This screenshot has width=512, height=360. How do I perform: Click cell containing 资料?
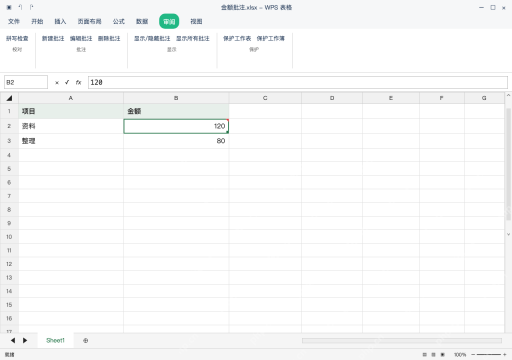tap(71, 126)
